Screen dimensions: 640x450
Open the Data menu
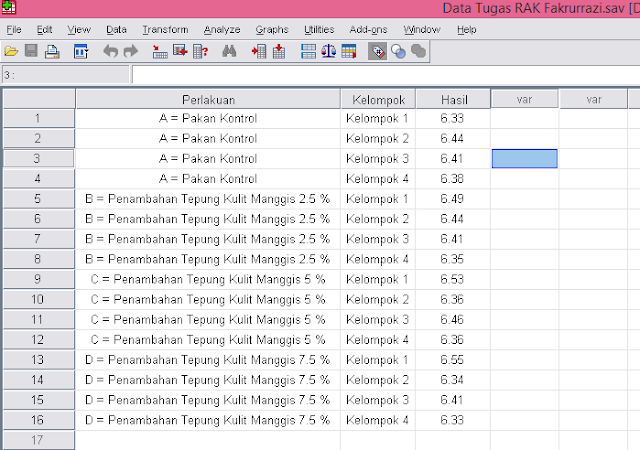point(116,30)
